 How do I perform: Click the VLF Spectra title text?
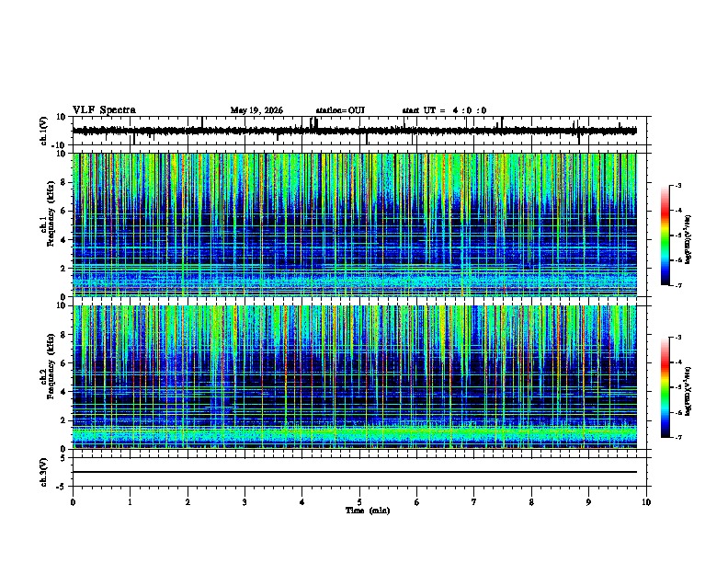(x=104, y=110)
